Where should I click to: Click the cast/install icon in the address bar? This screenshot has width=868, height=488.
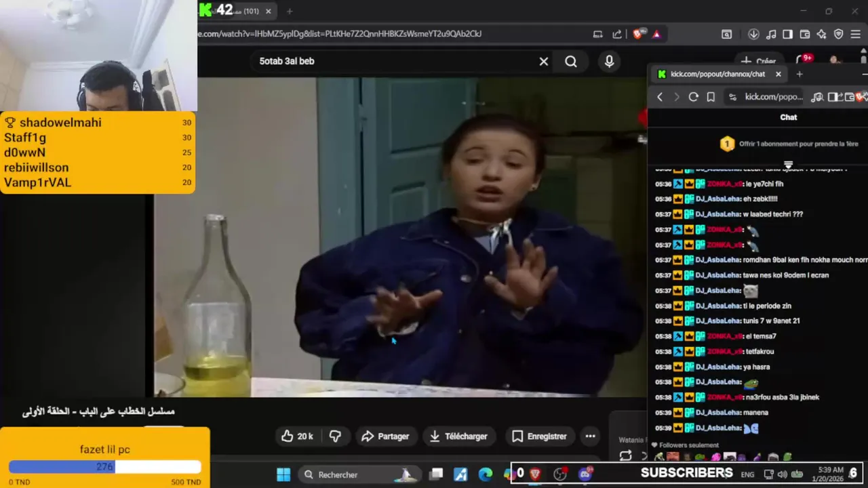597,34
